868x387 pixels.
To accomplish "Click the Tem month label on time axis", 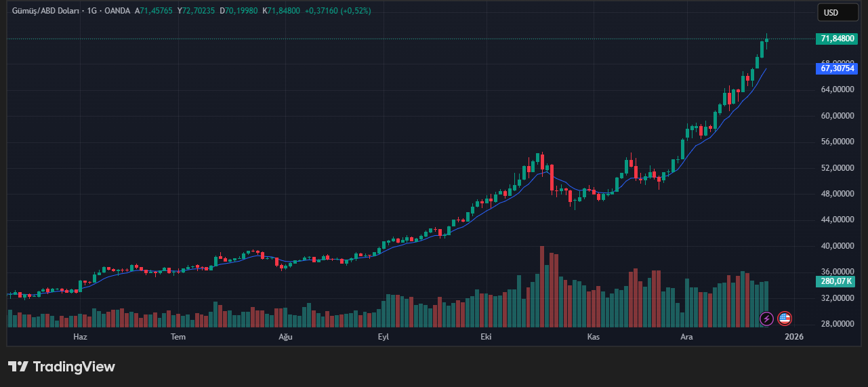I will pyautogui.click(x=178, y=337).
